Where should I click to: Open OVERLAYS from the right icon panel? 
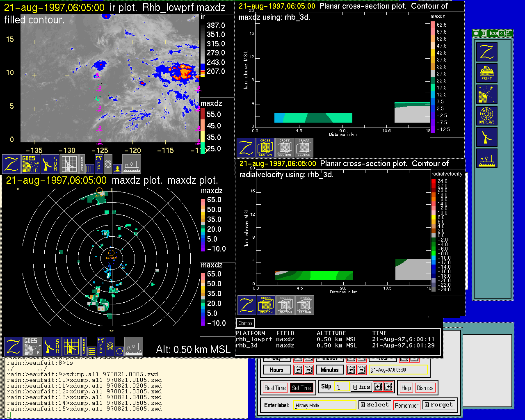click(x=487, y=116)
